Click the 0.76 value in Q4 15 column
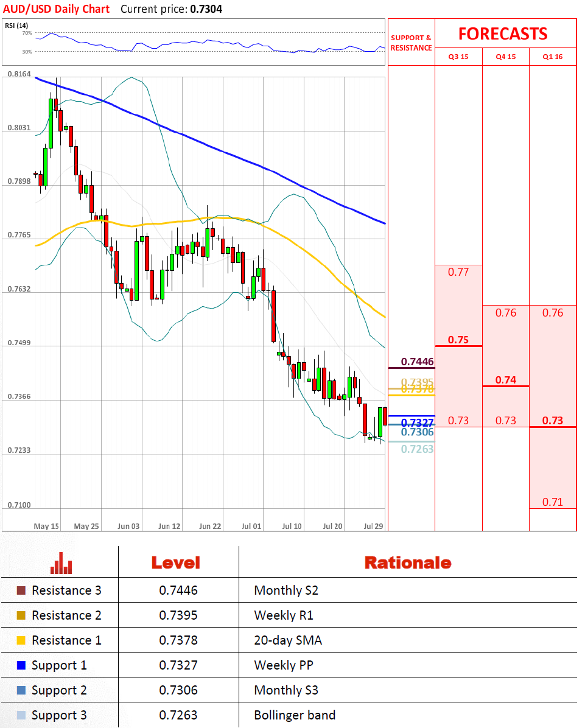 click(506, 313)
